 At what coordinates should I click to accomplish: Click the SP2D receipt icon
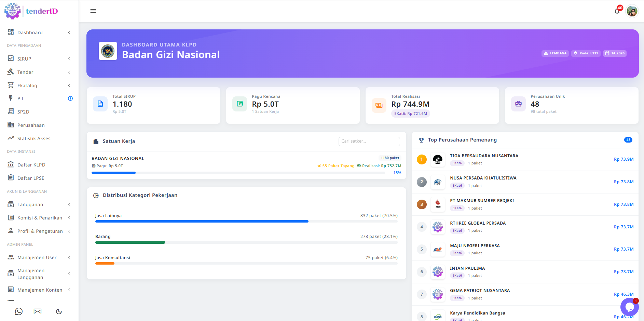click(x=11, y=111)
